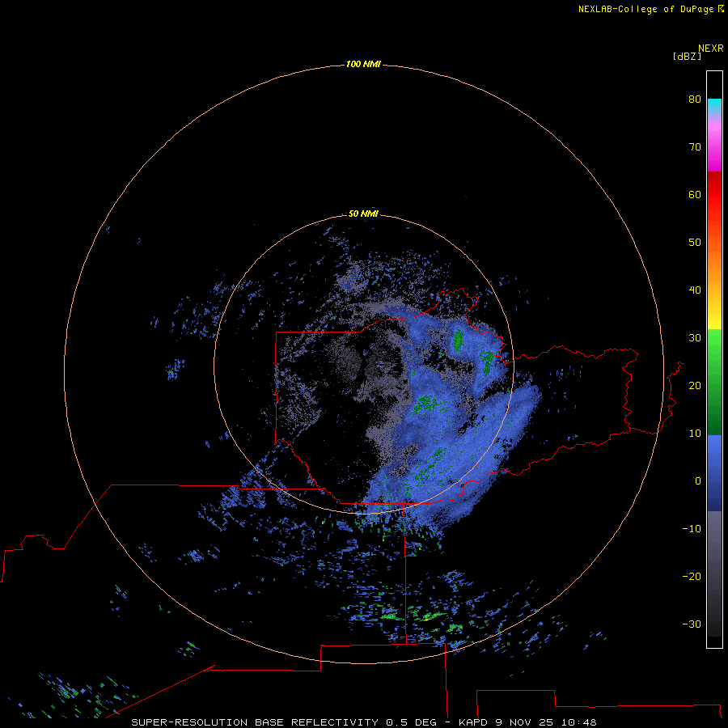Click the 9 NOV 25 date in the caption

coord(524,722)
